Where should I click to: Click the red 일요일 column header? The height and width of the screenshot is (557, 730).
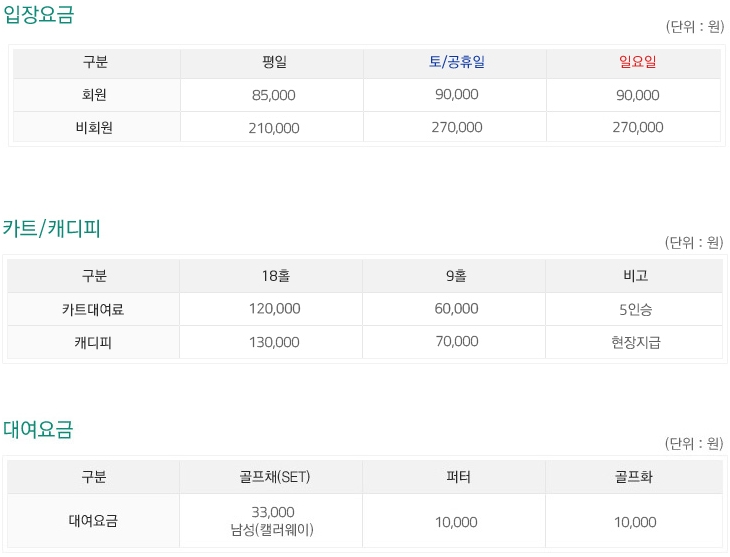click(x=637, y=61)
